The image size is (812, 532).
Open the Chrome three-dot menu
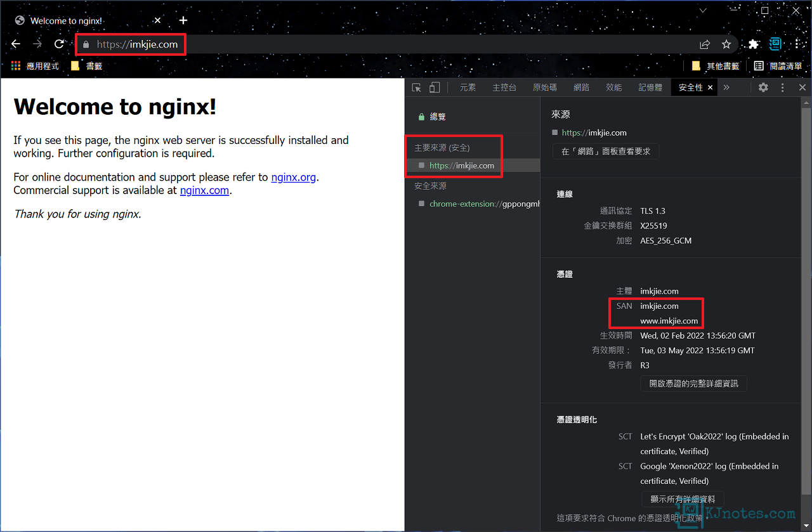point(797,44)
